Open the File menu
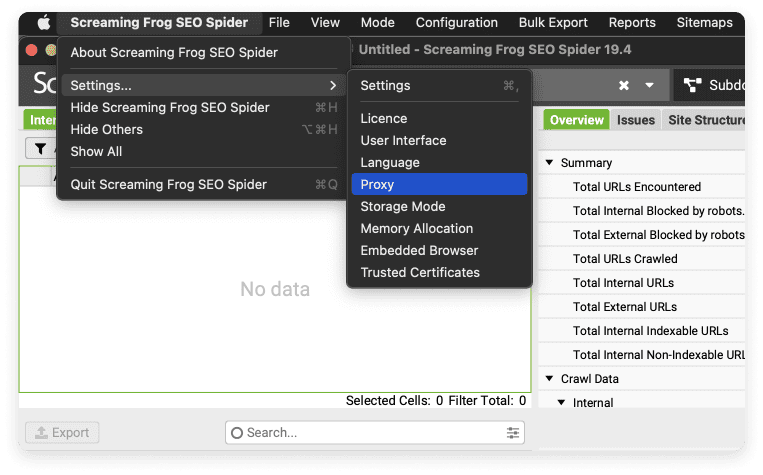The width and height of the screenshot is (763, 475). click(279, 22)
